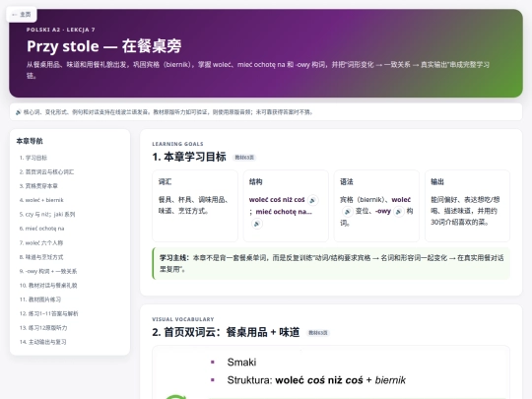This screenshot has width=532, height=399.
Task: Go to nav item '4. woleć + biernik'
Action: tap(41, 200)
